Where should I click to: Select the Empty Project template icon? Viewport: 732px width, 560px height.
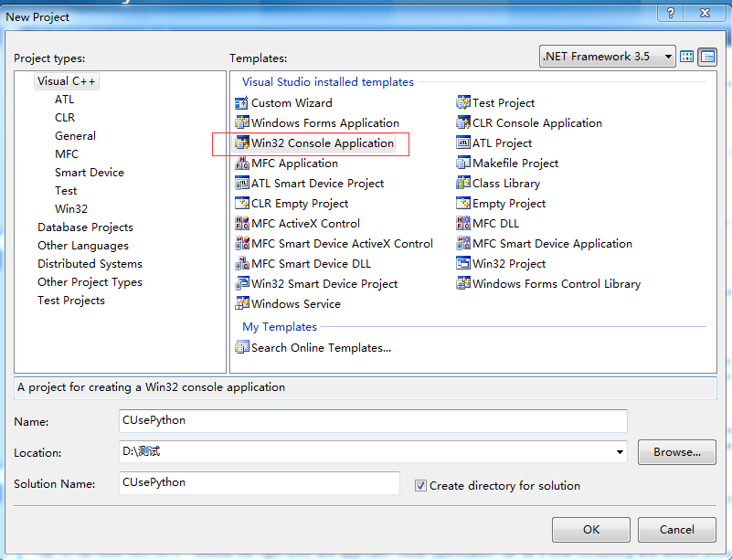click(462, 203)
